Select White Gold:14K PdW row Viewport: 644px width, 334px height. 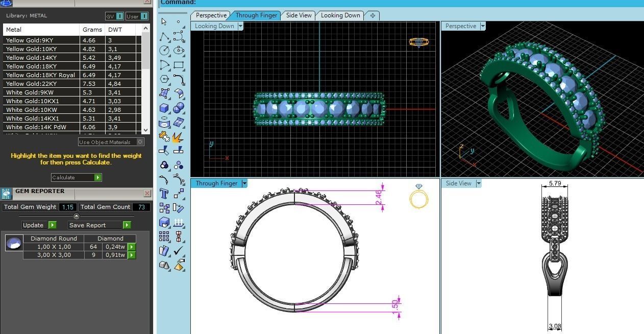pos(72,127)
